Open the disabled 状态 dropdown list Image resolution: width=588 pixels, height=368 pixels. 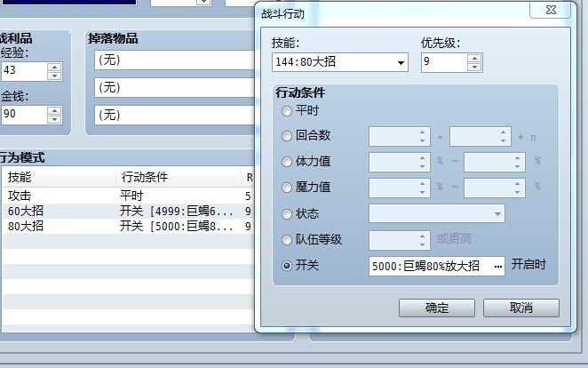pyautogui.click(x=437, y=213)
